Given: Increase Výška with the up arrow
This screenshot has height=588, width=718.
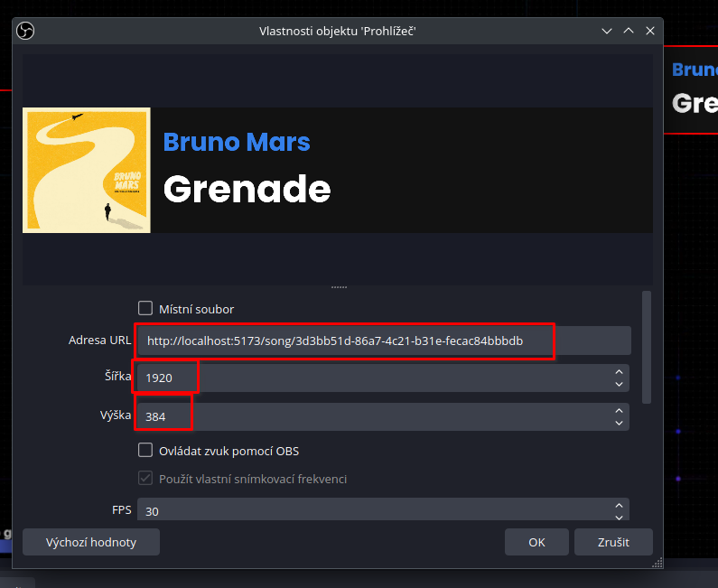Looking at the screenshot, I should [x=619, y=411].
